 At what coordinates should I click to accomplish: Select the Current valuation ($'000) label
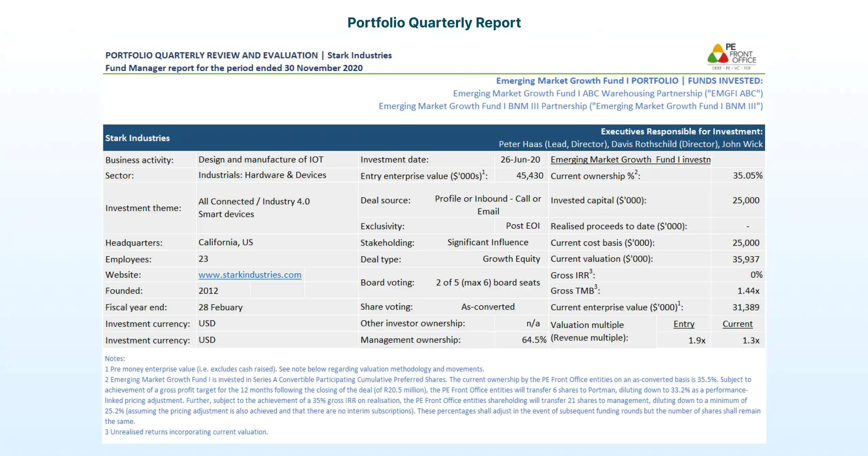[601, 259]
